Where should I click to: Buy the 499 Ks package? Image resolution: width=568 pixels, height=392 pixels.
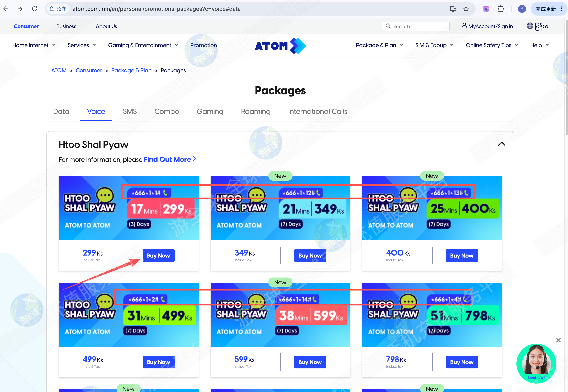coord(159,362)
